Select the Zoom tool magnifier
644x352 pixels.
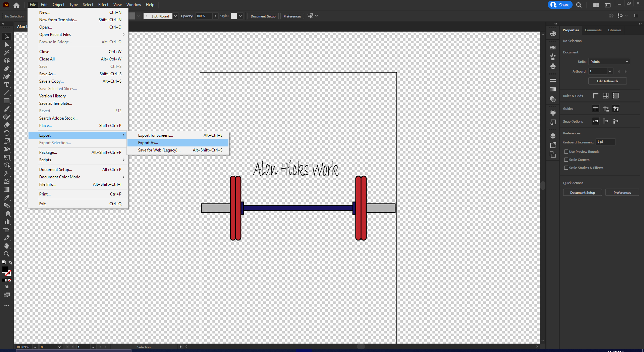pos(7,254)
